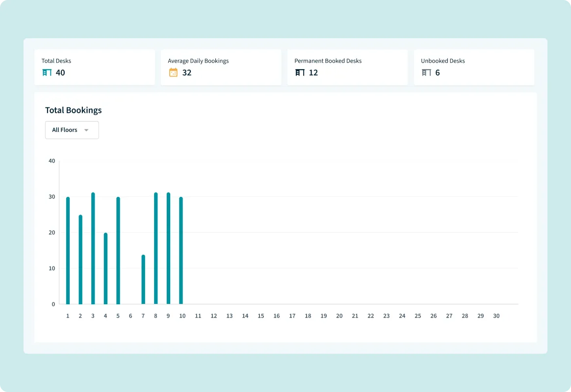571x392 pixels.
Task: Click the value 32 under Average Daily Bookings
Action: (x=187, y=73)
